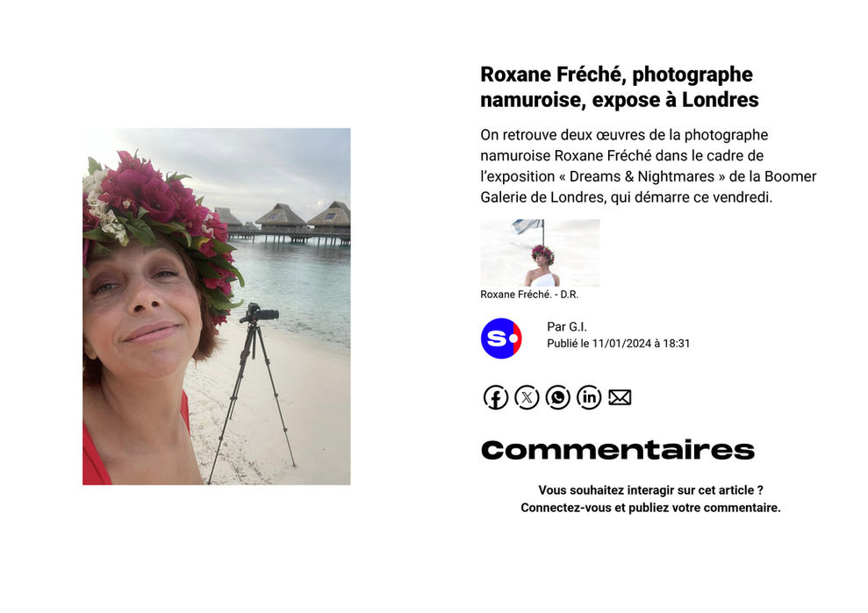Screen dimensions: 868x613
Task: Share the article on LinkedIn
Action: [588, 397]
